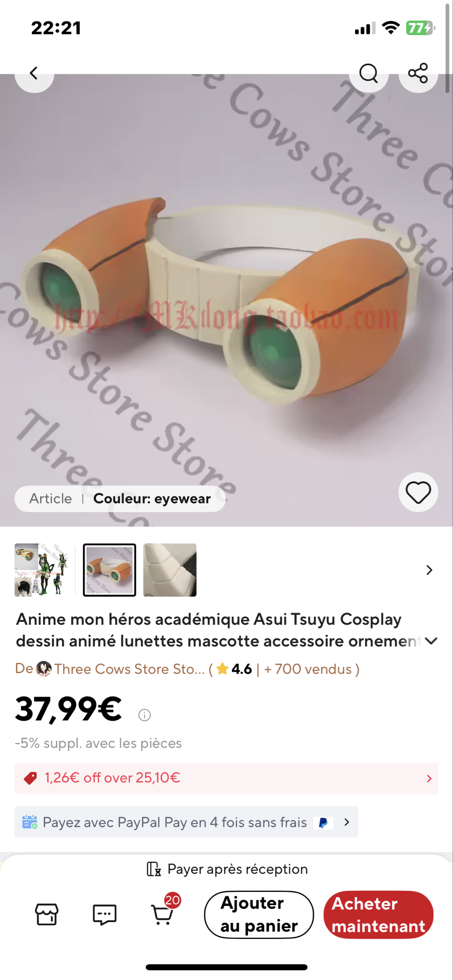Viewport: 453px width, 980px height.
Task: Open the 1,26€ off coupon details
Action: coord(226,778)
